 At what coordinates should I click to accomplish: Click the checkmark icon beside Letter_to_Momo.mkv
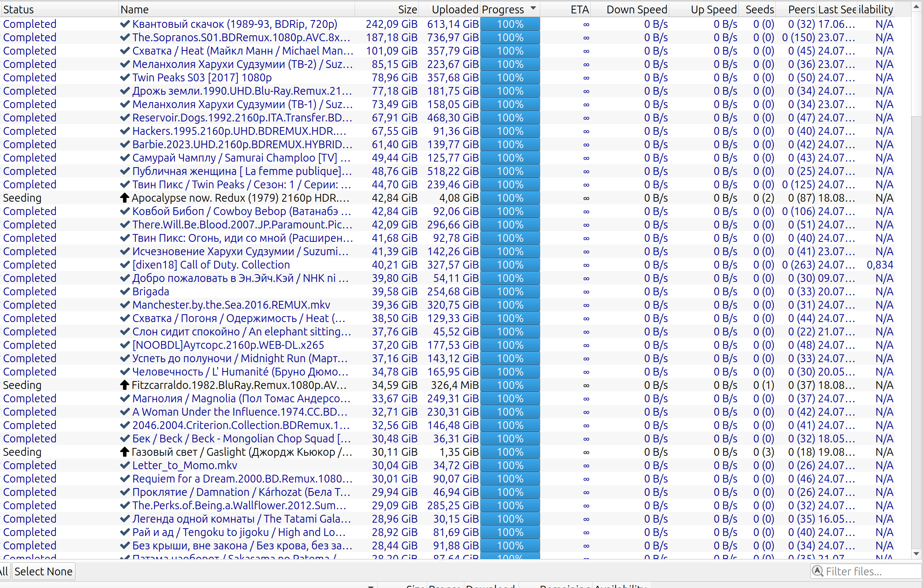point(125,465)
